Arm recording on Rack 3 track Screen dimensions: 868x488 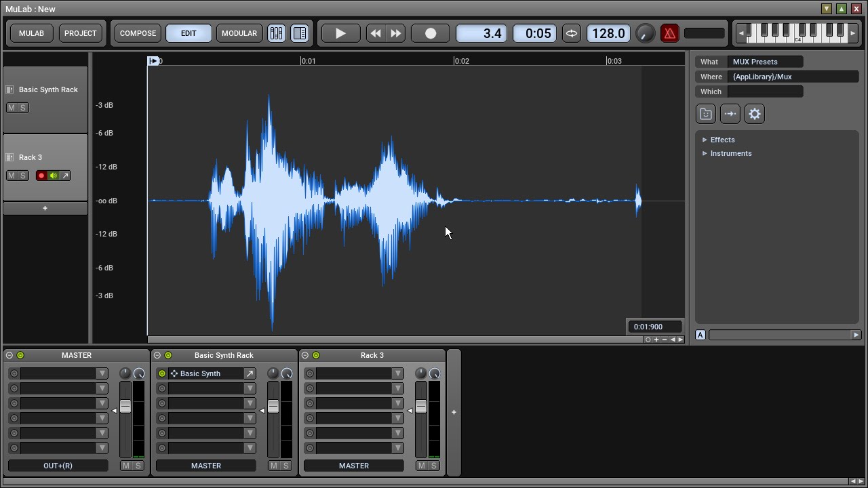pos(41,176)
